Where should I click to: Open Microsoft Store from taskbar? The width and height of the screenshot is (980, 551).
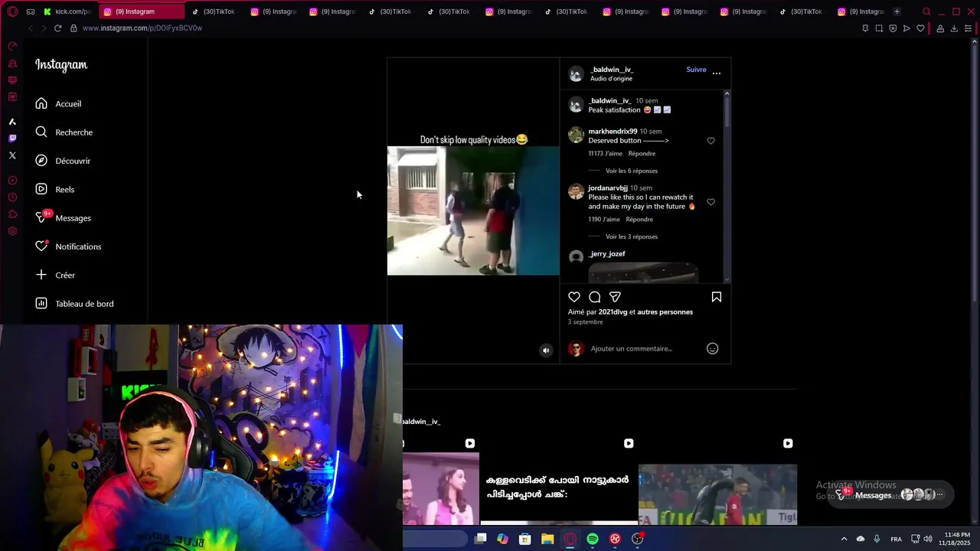pyautogui.click(x=524, y=540)
